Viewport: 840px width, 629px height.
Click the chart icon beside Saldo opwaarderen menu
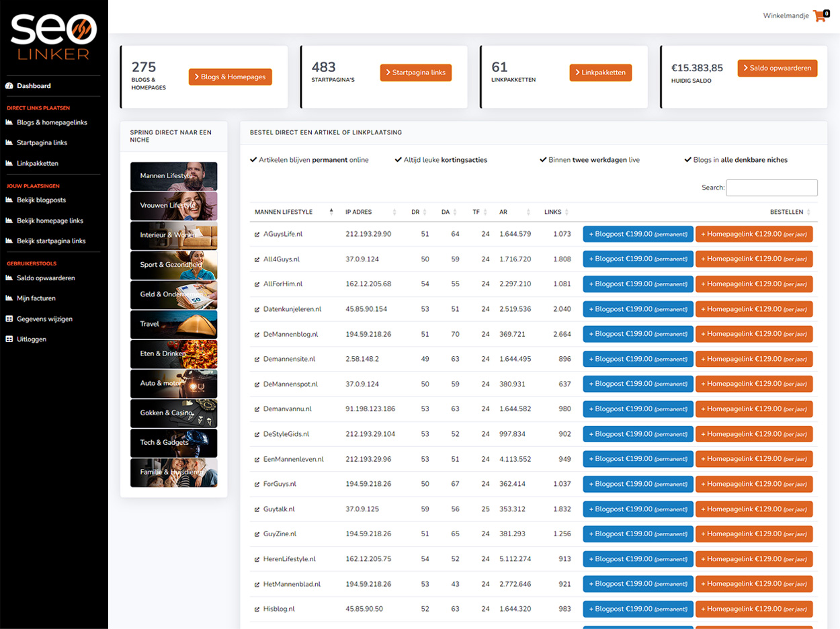pos(9,278)
